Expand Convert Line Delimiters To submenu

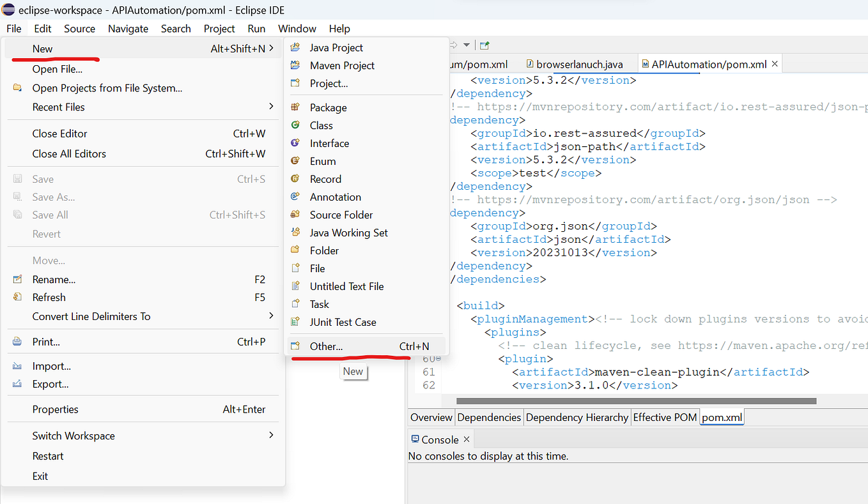click(144, 316)
